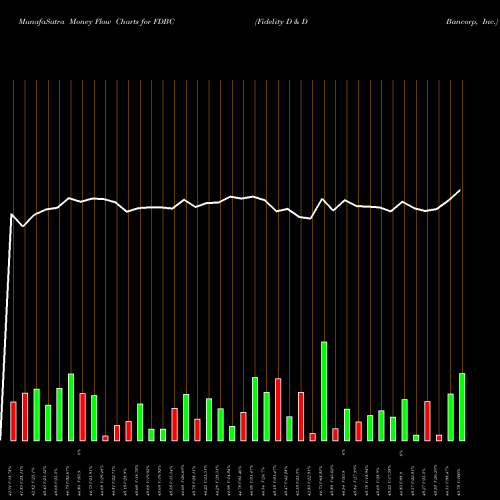This screenshot has width=500, height=500.
Task: Select the tallest green money flow bar
Action: tap(324, 391)
